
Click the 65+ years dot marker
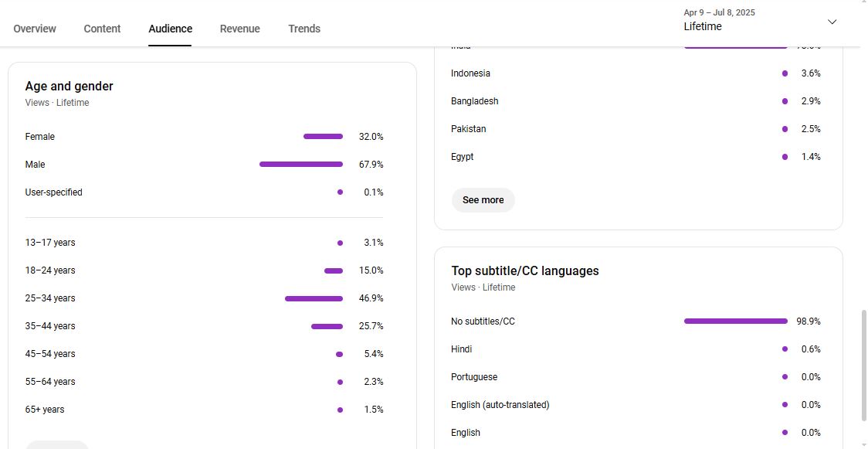coord(340,410)
